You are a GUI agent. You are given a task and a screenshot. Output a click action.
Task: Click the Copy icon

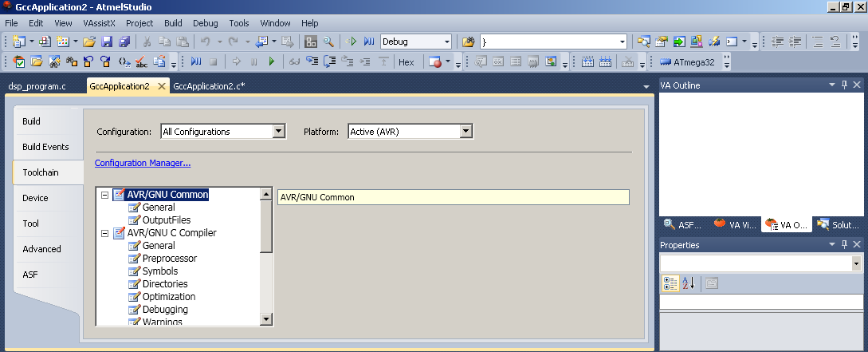(164, 42)
